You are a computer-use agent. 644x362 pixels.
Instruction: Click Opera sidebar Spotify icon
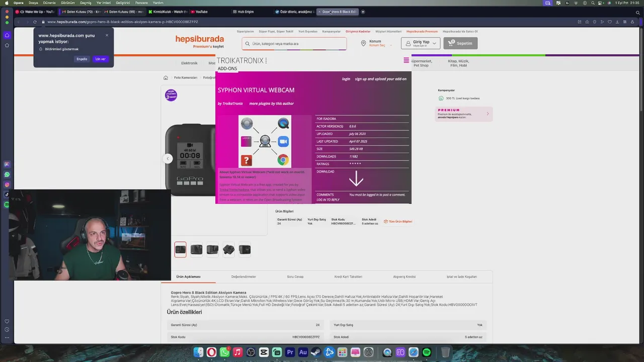pyautogui.click(x=7, y=205)
